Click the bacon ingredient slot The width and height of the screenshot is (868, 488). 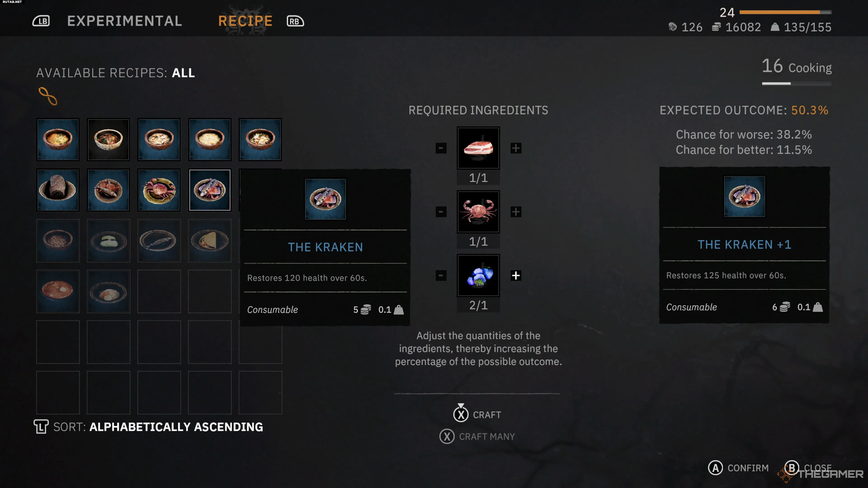[478, 148]
